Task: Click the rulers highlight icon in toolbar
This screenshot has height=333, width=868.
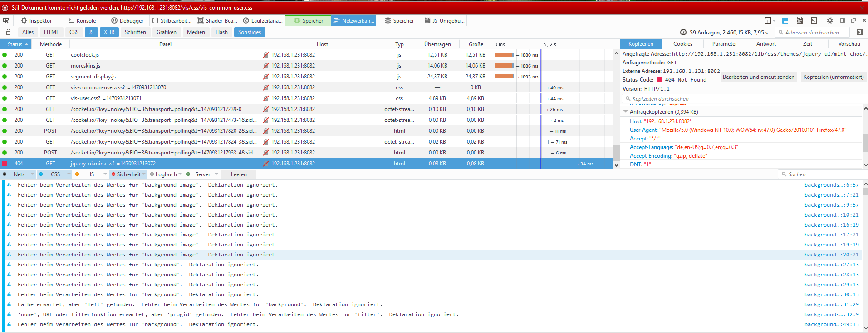Action: [814, 20]
